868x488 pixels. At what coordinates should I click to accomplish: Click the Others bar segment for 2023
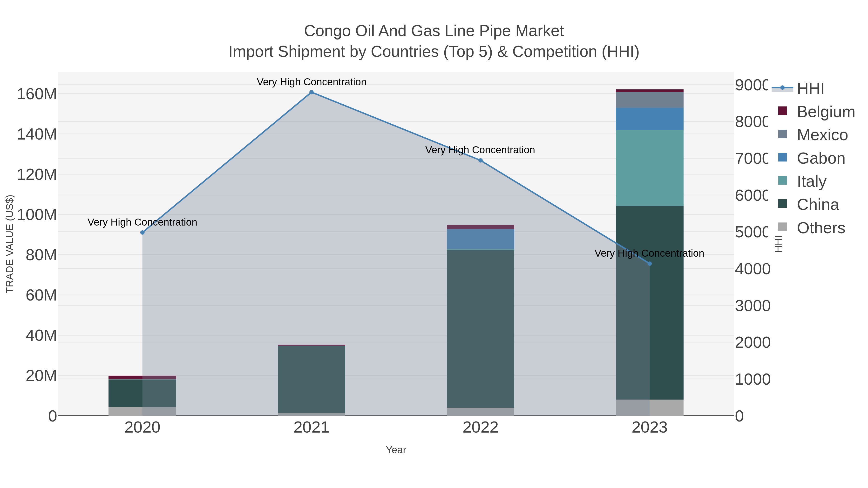coord(650,408)
